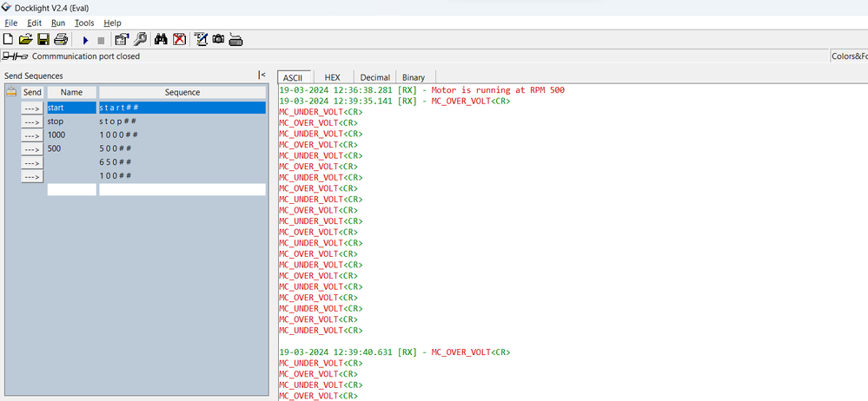Clear the communication window with the red X icon
This screenshot has width=868, height=401.
pyautogui.click(x=179, y=39)
